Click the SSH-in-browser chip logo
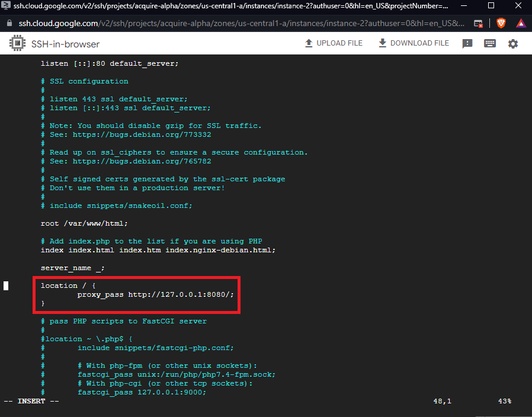The width and height of the screenshot is (532, 417). click(16, 44)
